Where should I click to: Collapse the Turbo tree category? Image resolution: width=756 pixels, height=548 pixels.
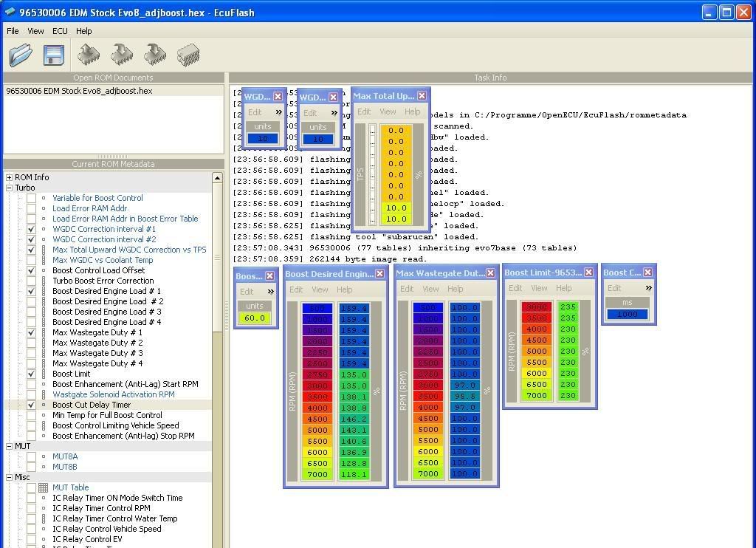[x=9, y=188]
